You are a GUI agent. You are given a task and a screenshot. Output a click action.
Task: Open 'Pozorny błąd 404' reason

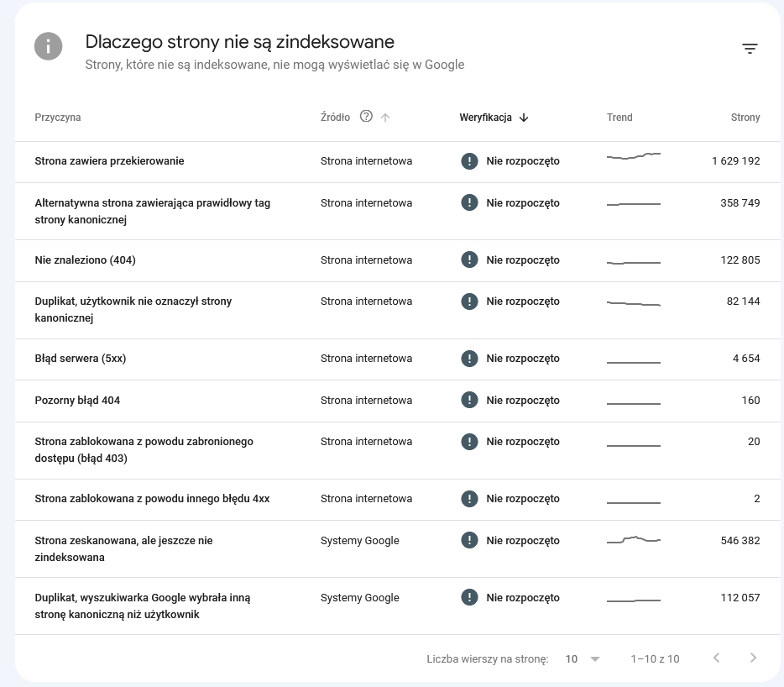[x=77, y=401]
